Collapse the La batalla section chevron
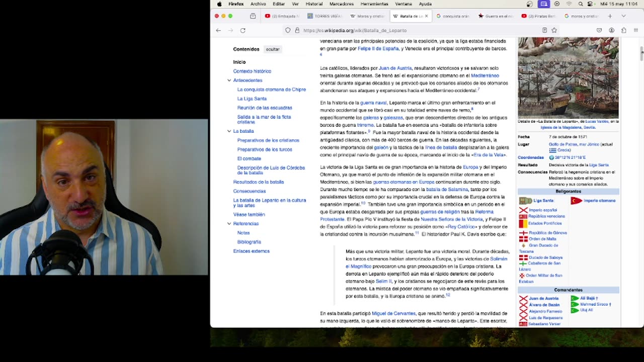Image resolution: width=644 pixels, height=362 pixels. pyautogui.click(x=229, y=131)
